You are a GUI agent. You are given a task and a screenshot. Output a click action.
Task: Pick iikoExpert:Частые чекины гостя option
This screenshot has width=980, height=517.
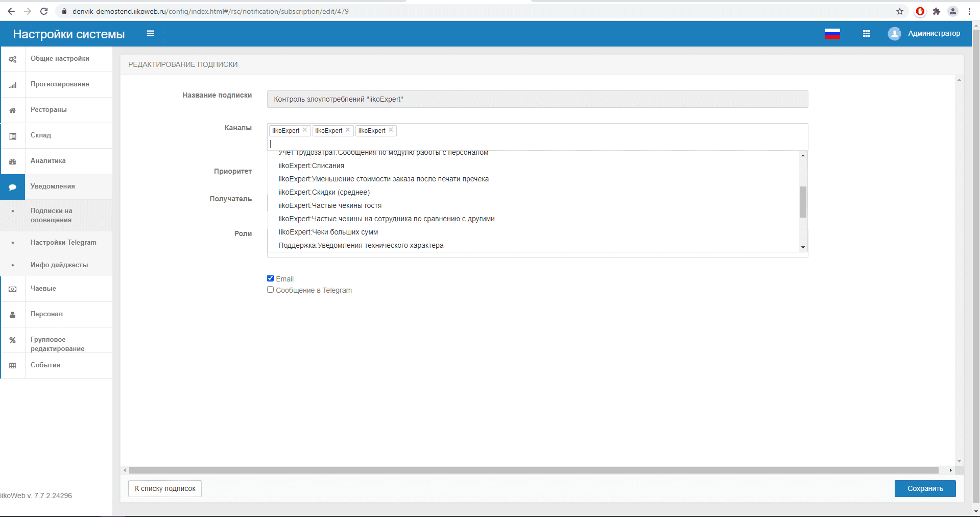(x=533, y=205)
